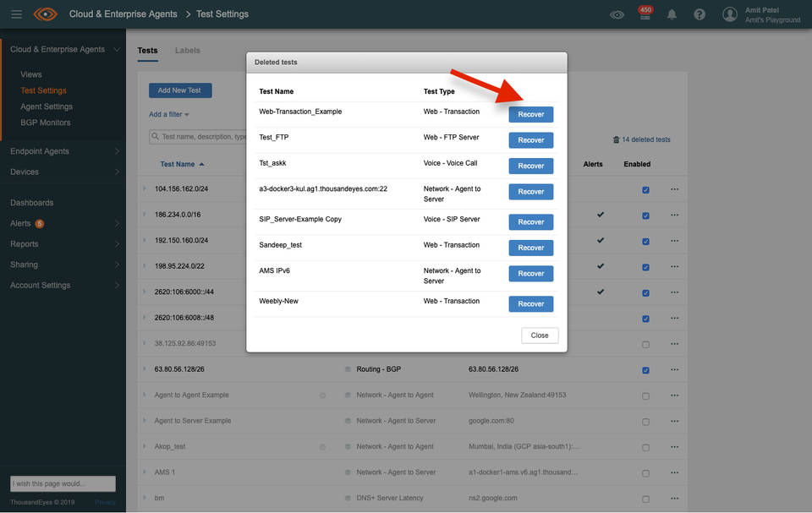
Task: Toggle Enabled checkbox for AMS 1 test
Action: click(645, 473)
